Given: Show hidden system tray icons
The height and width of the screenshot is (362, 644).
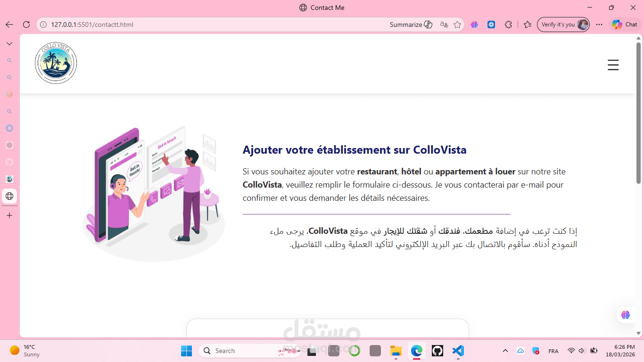Looking at the screenshot, I should point(505,351).
